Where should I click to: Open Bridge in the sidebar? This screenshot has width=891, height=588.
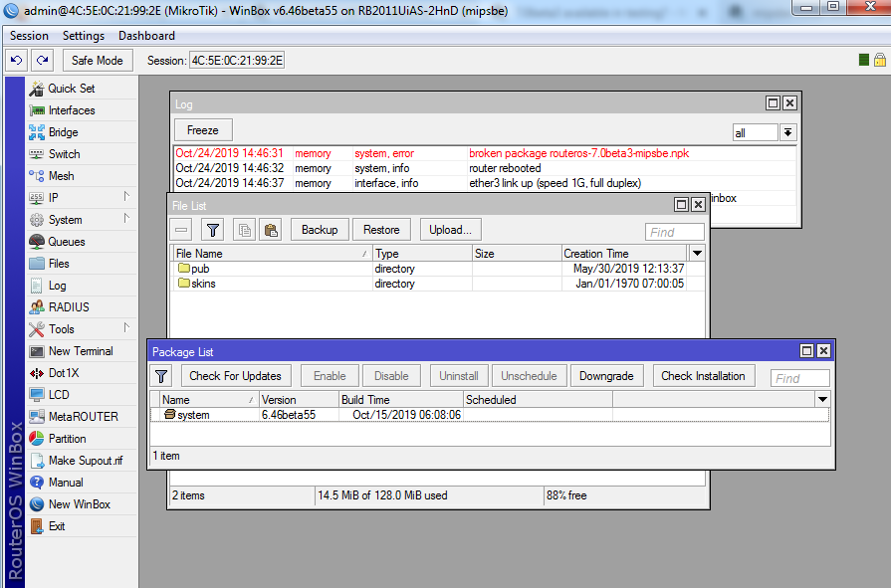coord(83,132)
